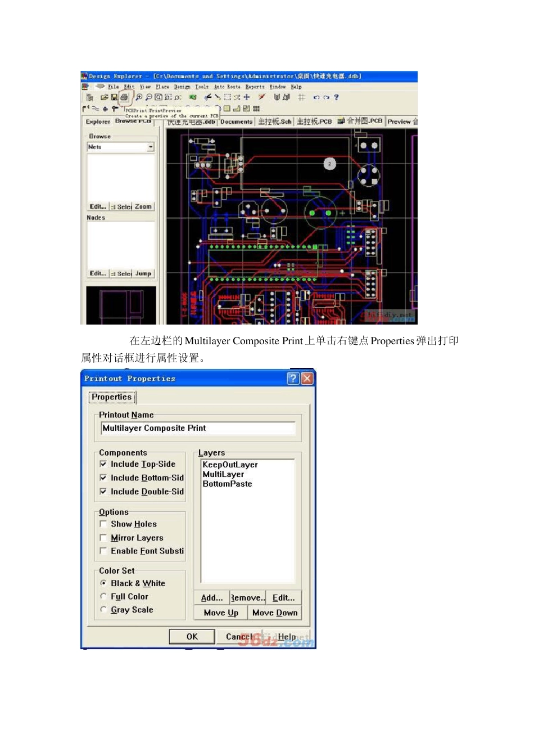This screenshot has width=534, height=756.
Task: Click the Move Down button
Action: [x=275, y=613]
